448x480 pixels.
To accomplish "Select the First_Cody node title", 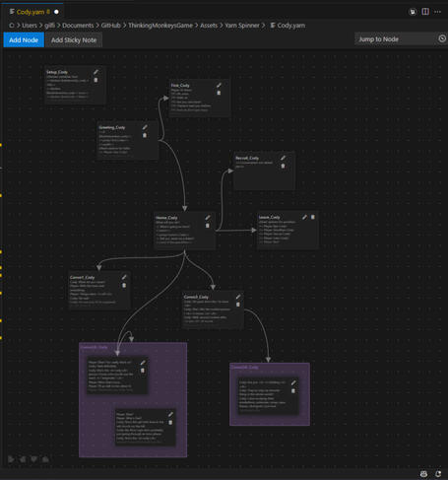I will [x=180, y=86].
